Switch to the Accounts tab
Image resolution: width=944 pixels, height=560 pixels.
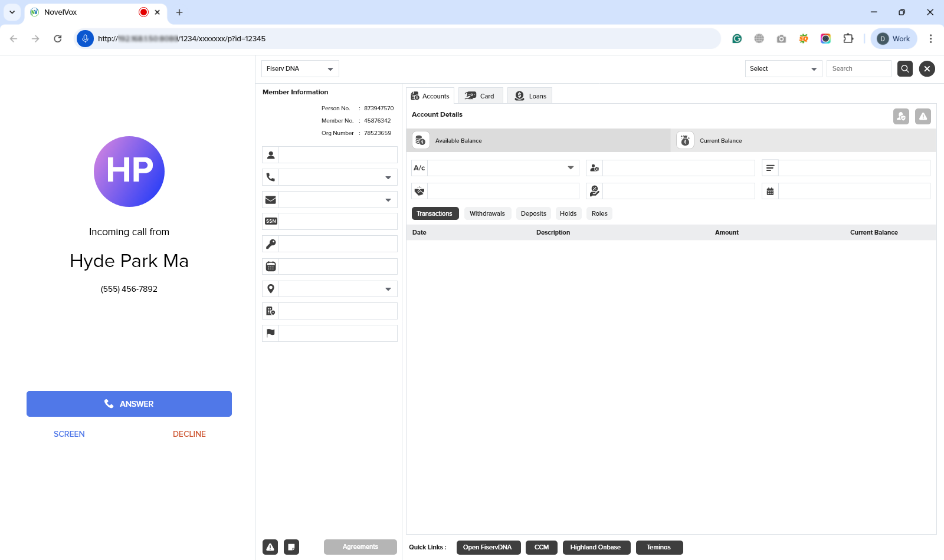430,95
